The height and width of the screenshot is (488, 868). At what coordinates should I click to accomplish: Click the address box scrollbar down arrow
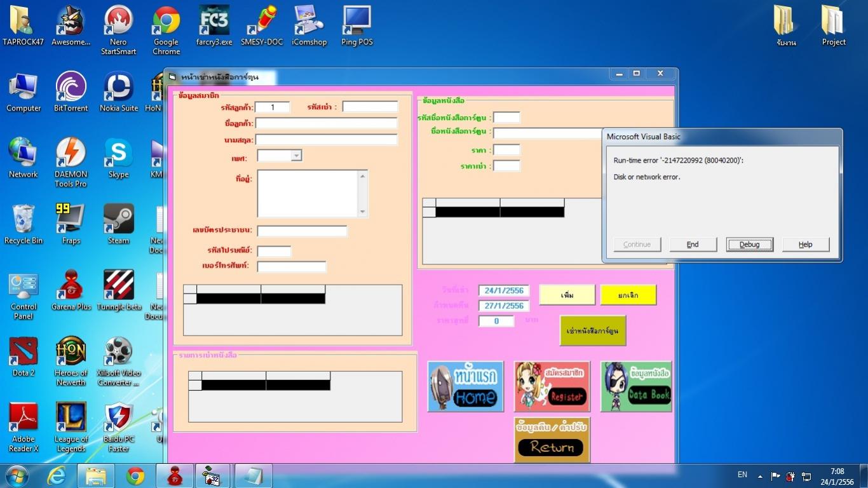pyautogui.click(x=363, y=212)
